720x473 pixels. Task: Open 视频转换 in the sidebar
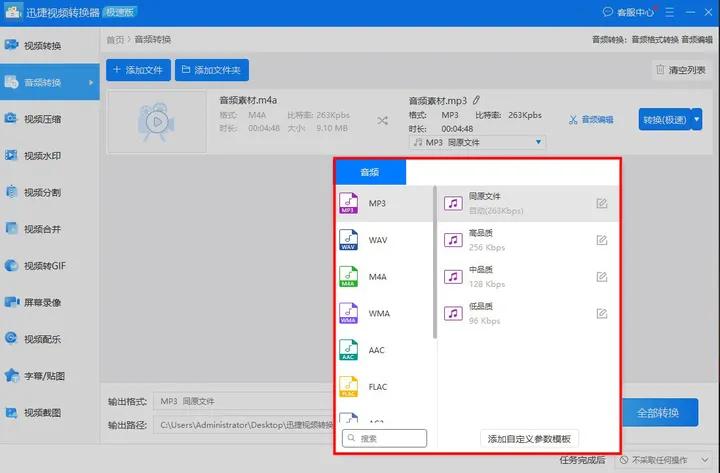pyautogui.click(x=50, y=45)
